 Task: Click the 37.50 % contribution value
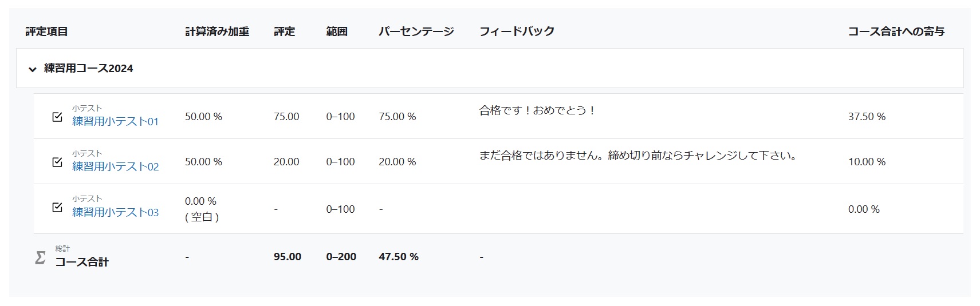[x=867, y=117]
